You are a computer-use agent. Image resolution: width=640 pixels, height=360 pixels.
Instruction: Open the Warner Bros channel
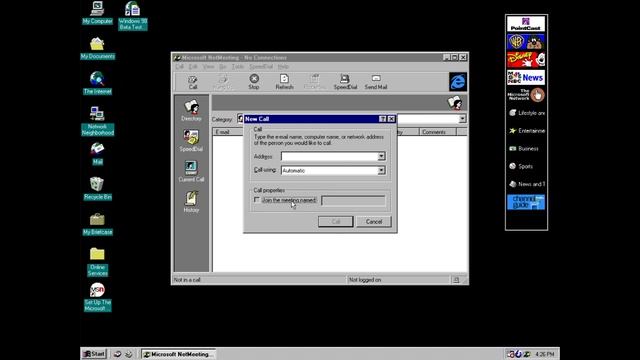pyautogui.click(x=526, y=42)
